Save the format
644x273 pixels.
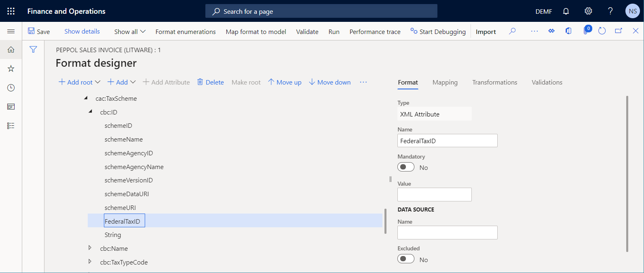point(39,32)
